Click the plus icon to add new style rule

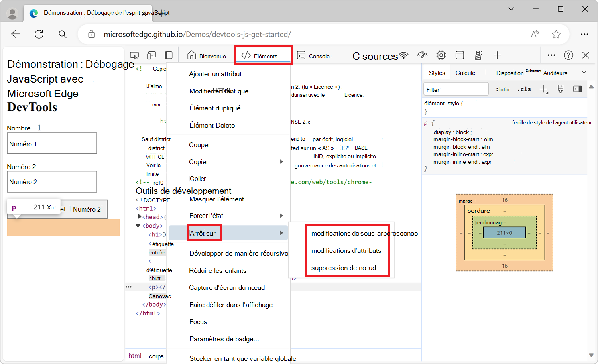(x=544, y=89)
